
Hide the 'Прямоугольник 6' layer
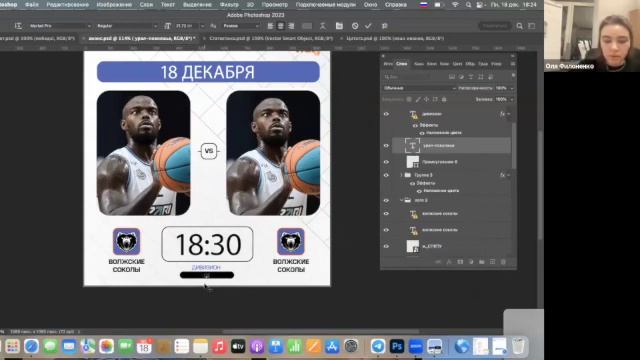(x=386, y=162)
